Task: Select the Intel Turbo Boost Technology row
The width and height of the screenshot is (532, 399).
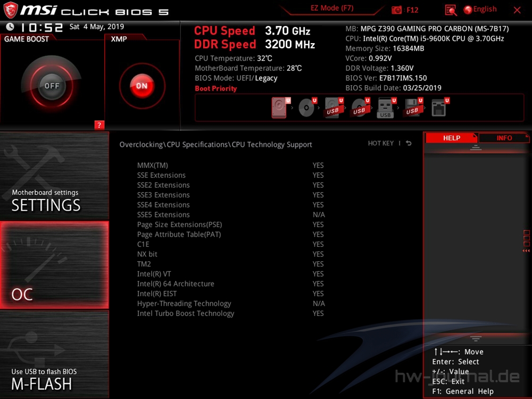Action: [231, 313]
